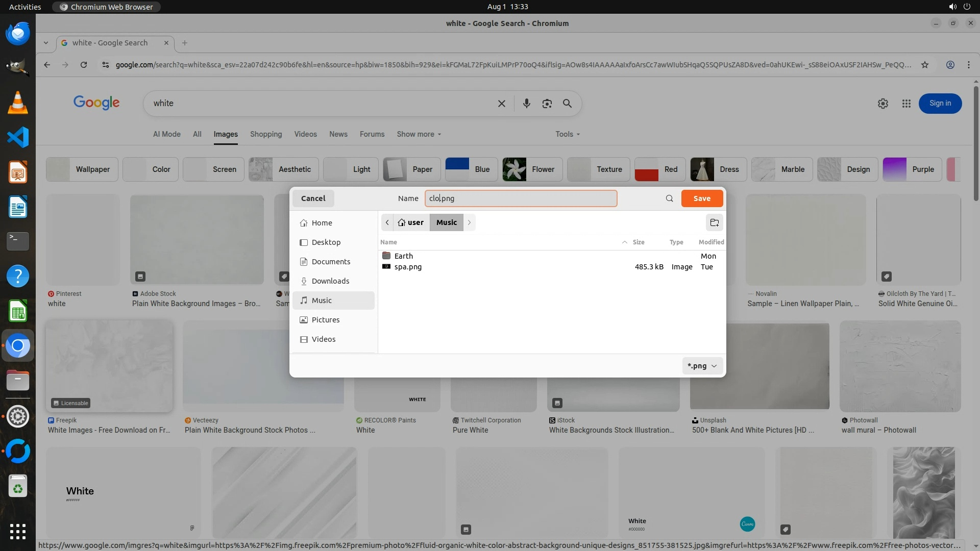
Task: Select Pictures in the dialog sidebar
Action: coord(325,320)
